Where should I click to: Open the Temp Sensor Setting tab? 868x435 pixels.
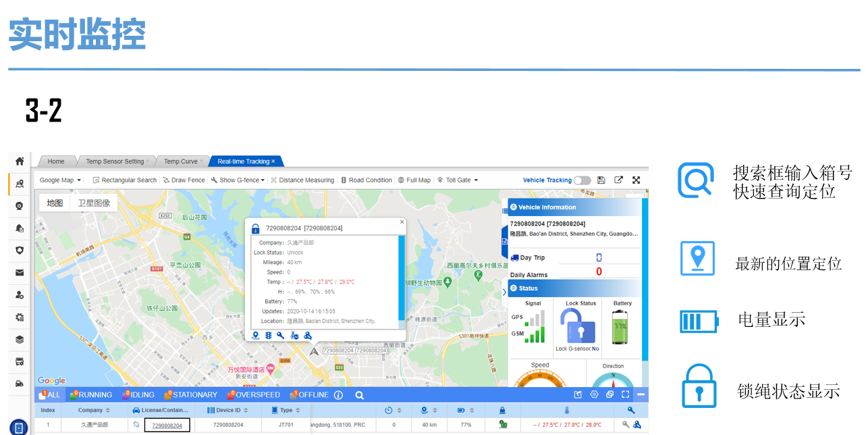(115, 161)
